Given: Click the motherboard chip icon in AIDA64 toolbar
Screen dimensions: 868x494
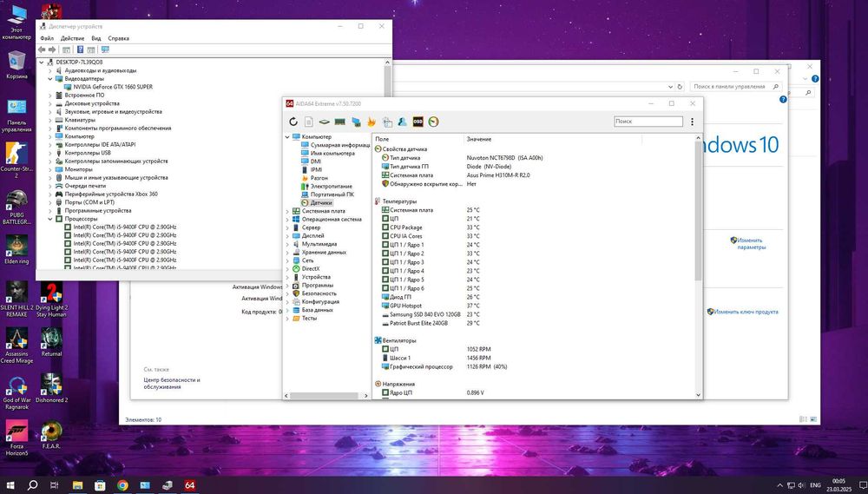Looking at the screenshot, I should click(x=325, y=122).
